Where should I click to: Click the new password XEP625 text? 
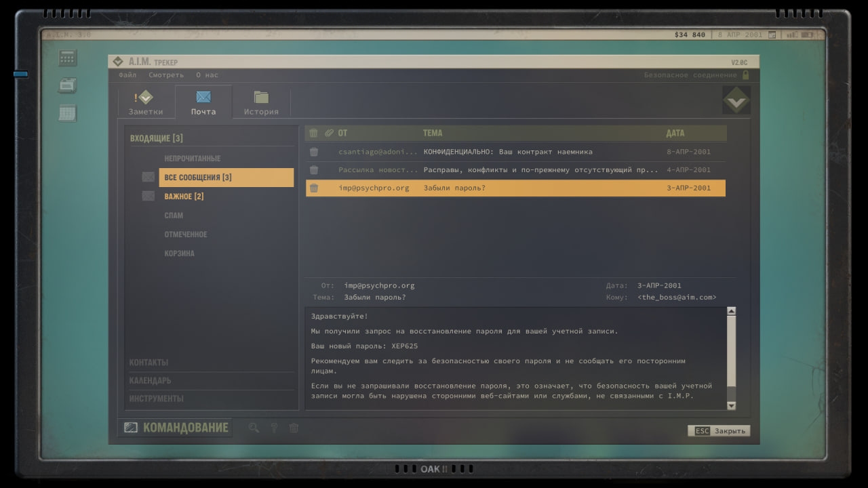(x=405, y=346)
